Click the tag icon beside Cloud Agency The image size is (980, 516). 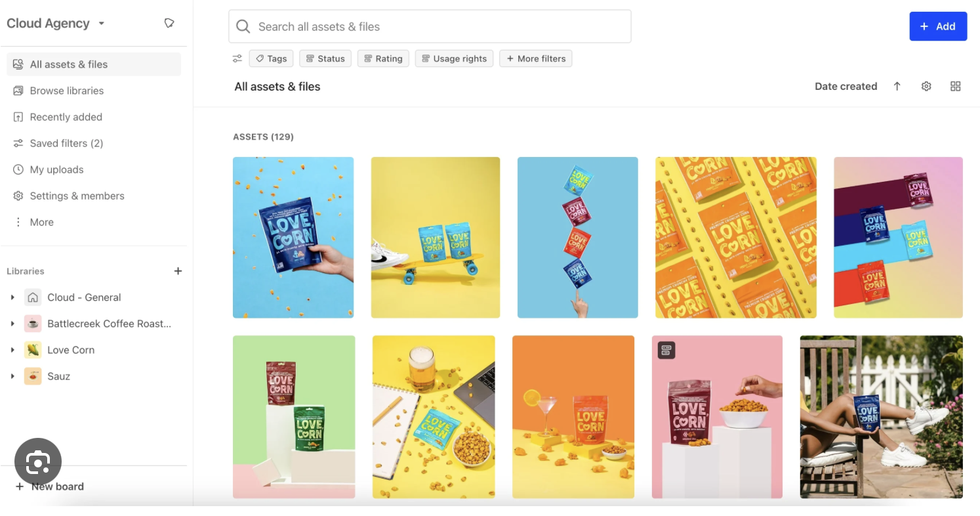click(169, 23)
